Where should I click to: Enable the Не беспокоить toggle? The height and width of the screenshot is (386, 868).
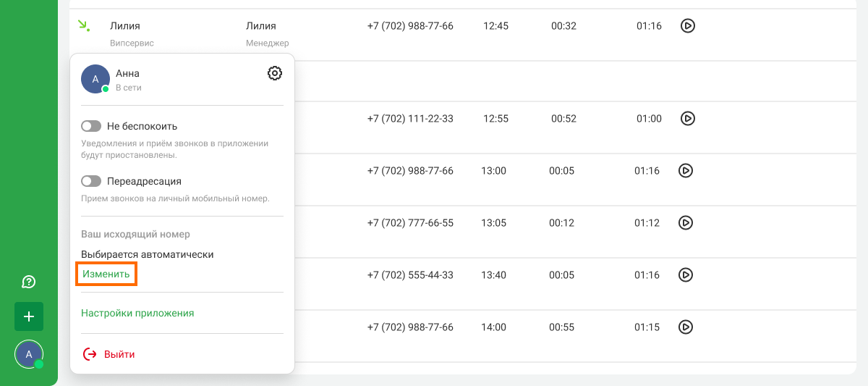[91, 126]
